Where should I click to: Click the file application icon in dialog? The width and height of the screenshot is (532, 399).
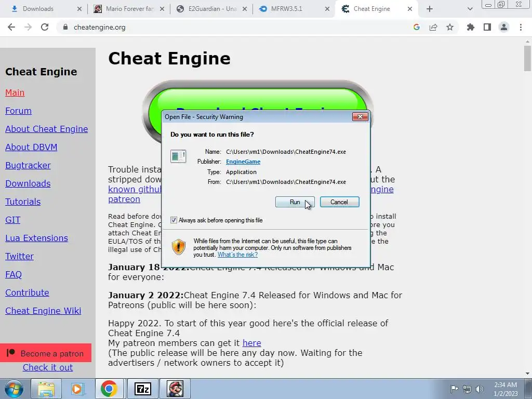tap(178, 156)
